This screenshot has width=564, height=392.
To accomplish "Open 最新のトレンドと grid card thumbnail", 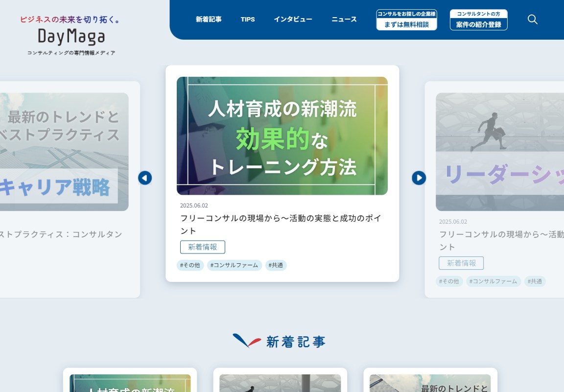I will coord(430,383).
